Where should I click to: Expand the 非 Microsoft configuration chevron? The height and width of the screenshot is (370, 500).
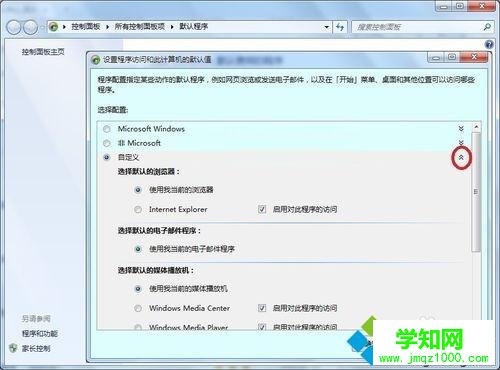[x=461, y=143]
